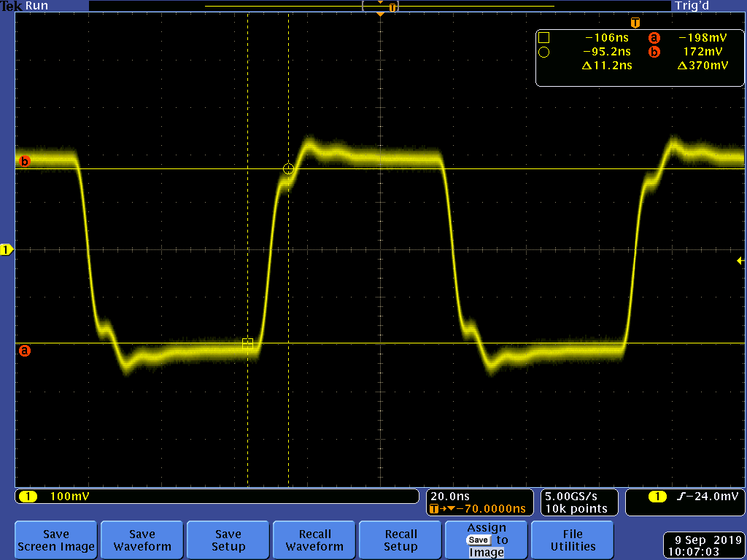Click the channel 1 ground reference marker

(7, 249)
